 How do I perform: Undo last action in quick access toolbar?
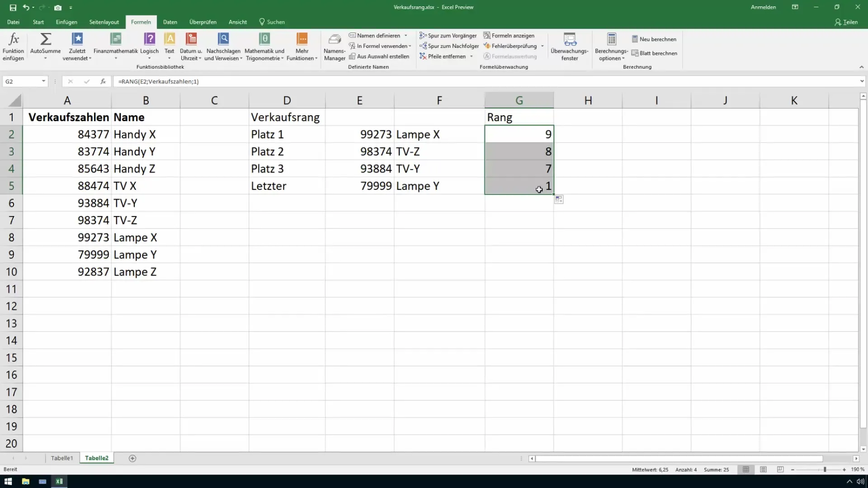tap(26, 7)
